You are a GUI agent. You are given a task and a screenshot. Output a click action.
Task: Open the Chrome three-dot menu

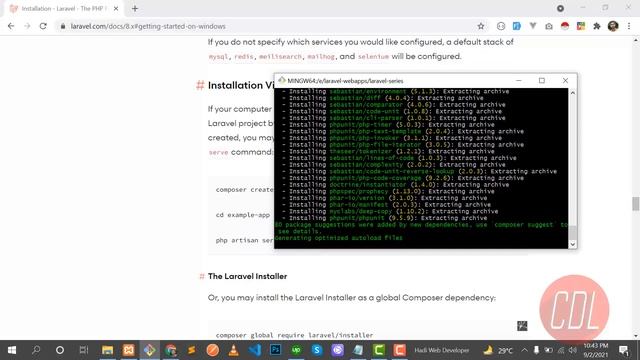[x=629, y=26]
